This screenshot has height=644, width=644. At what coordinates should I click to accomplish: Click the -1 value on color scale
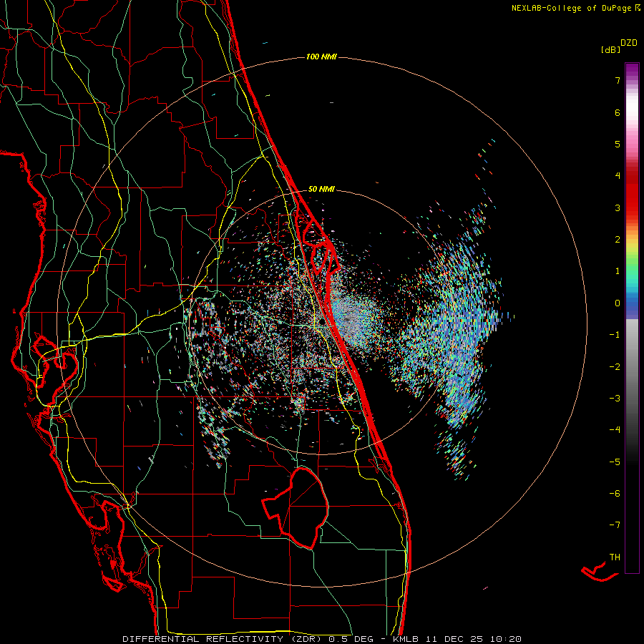tap(615, 335)
